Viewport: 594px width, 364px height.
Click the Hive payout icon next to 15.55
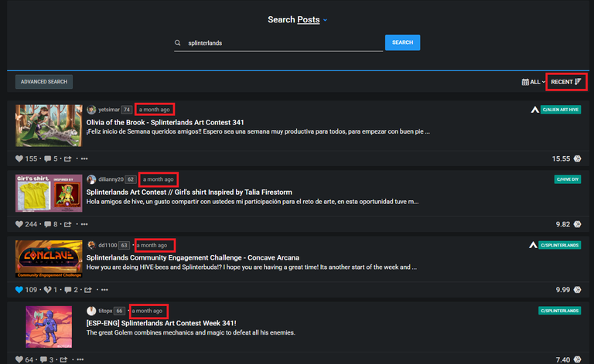(x=577, y=158)
